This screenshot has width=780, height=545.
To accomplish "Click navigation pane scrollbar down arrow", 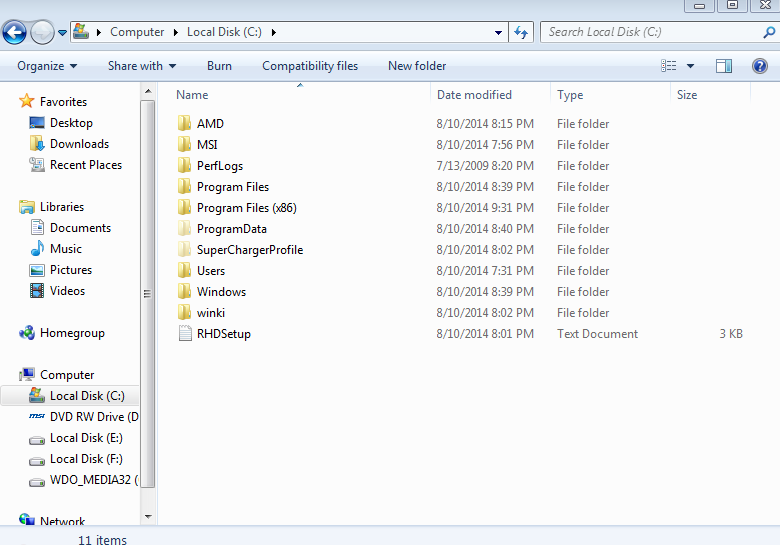I will click(x=148, y=517).
